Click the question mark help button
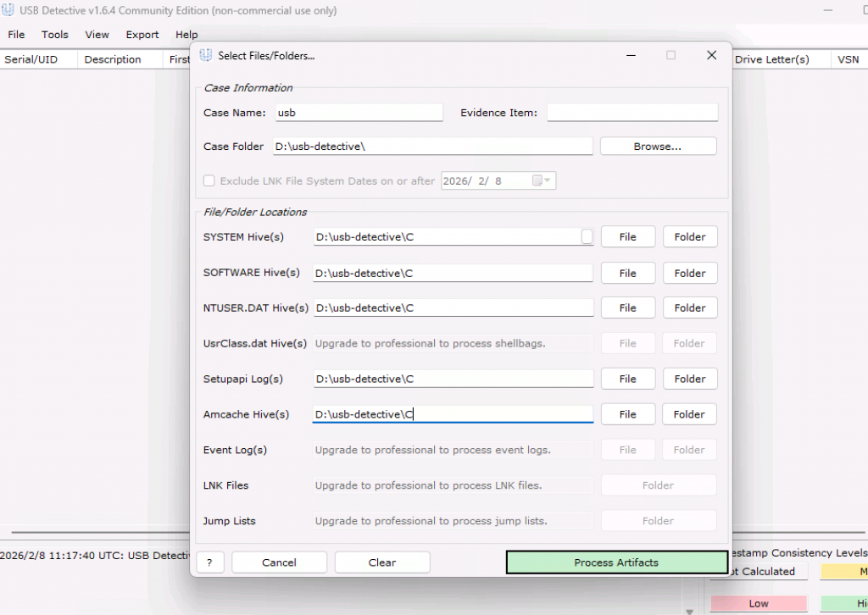This screenshot has width=868, height=615. 209,562
